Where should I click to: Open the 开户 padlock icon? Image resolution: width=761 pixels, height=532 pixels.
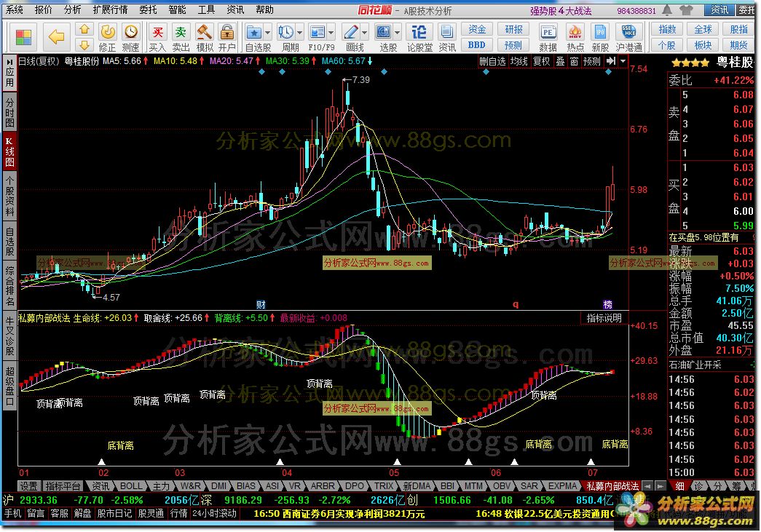coord(226,32)
